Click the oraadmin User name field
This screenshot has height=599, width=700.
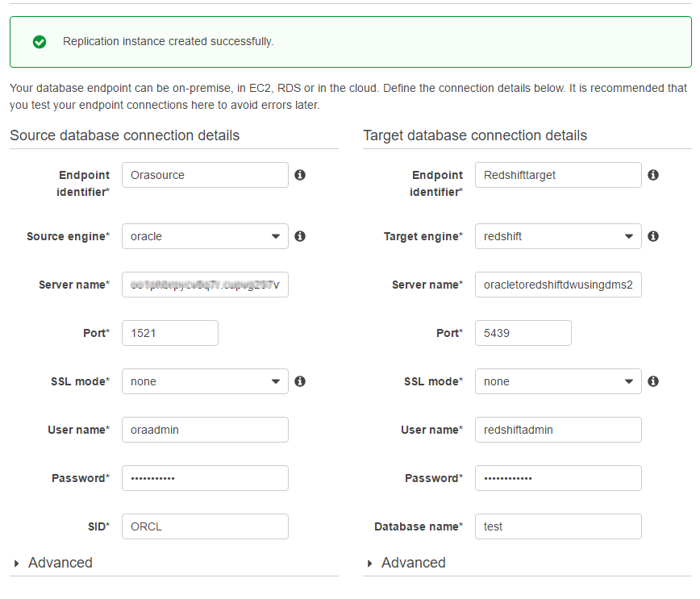pyautogui.click(x=205, y=430)
